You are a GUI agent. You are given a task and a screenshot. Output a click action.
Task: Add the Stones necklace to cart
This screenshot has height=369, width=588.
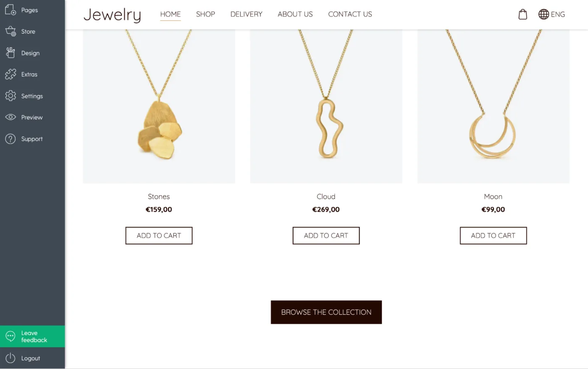[x=159, y=235]
